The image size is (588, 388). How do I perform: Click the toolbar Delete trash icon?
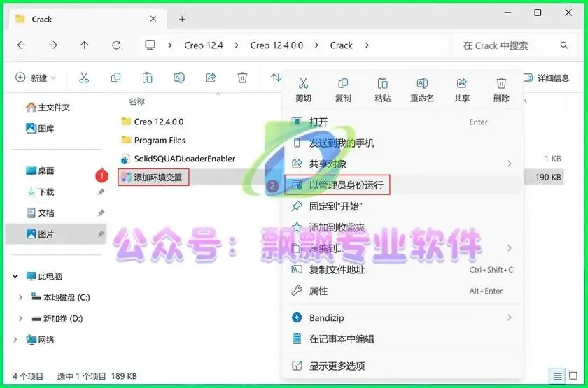pyautogui.click(x=242, y=78)
